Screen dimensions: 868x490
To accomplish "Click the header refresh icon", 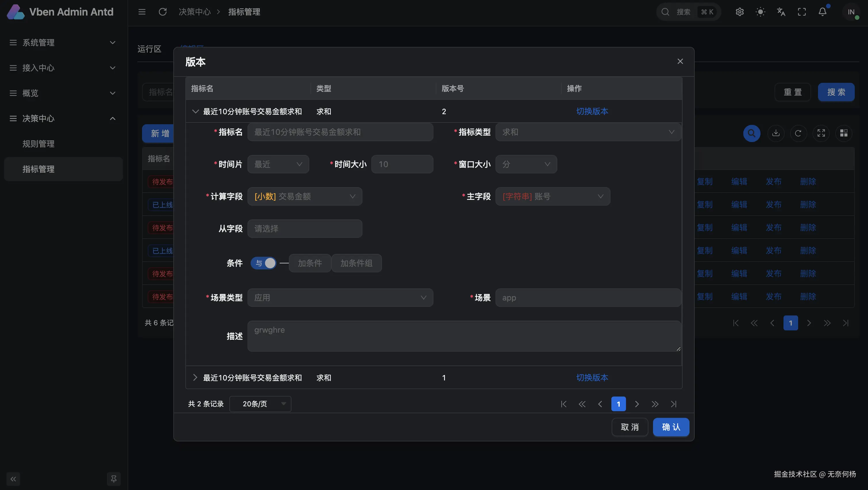I will coord(163,12).
